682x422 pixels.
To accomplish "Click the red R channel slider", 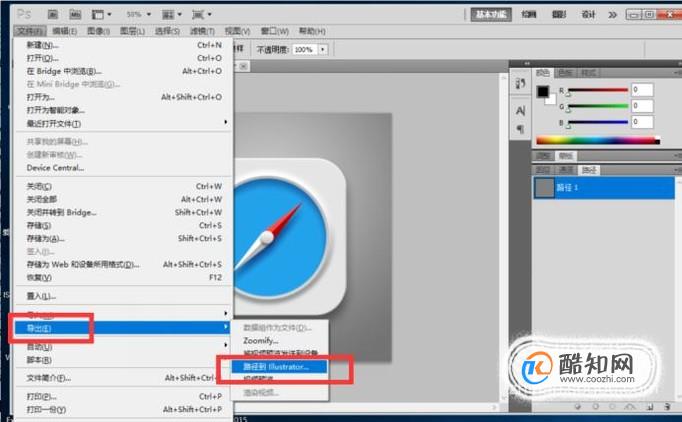I will pos(597,90).
